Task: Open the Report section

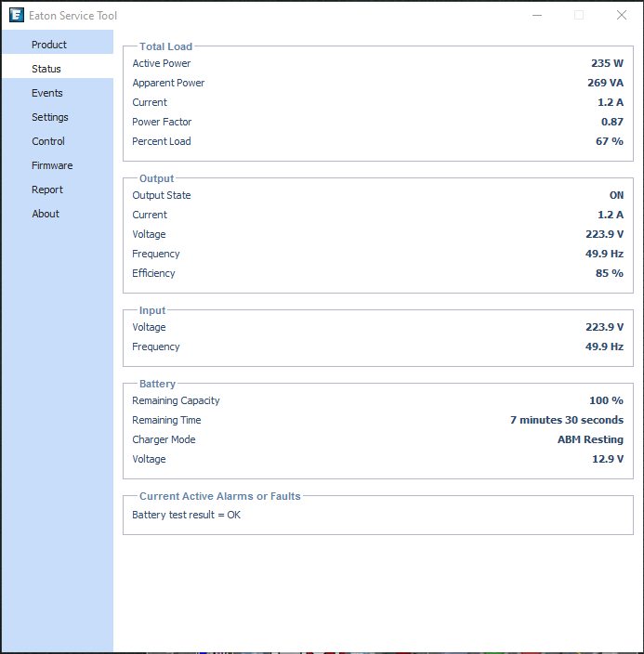Action: click(58, 190)
